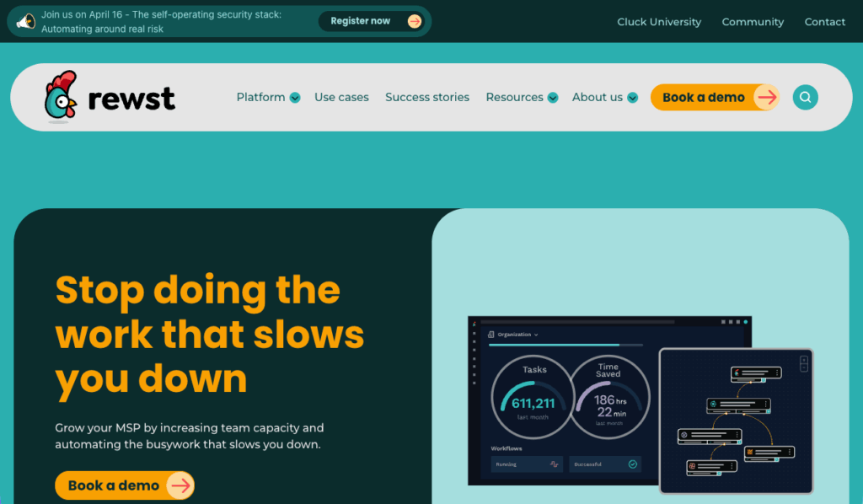Click the megaphone announcement icon
This screenshot has height=504, width=863.
click(25, 21)
